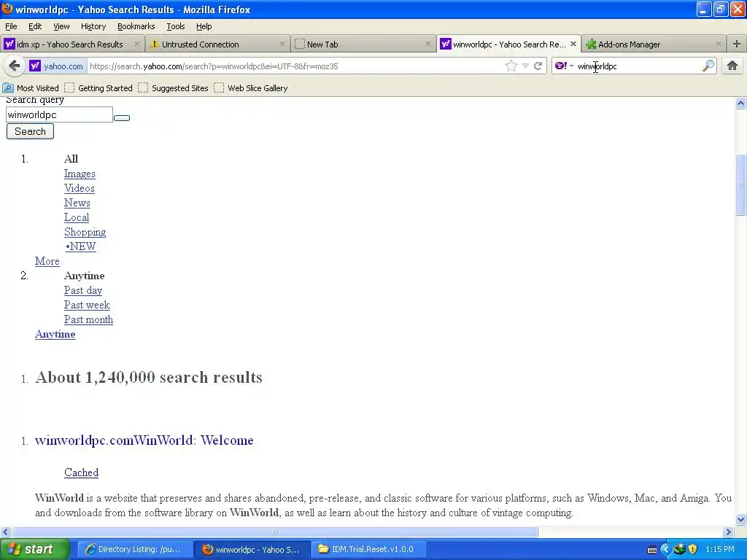Click the security shield tray icon

[693, 549]
